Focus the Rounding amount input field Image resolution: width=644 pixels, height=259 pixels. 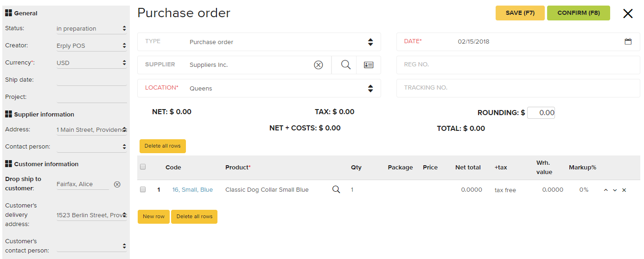point(541,113)
